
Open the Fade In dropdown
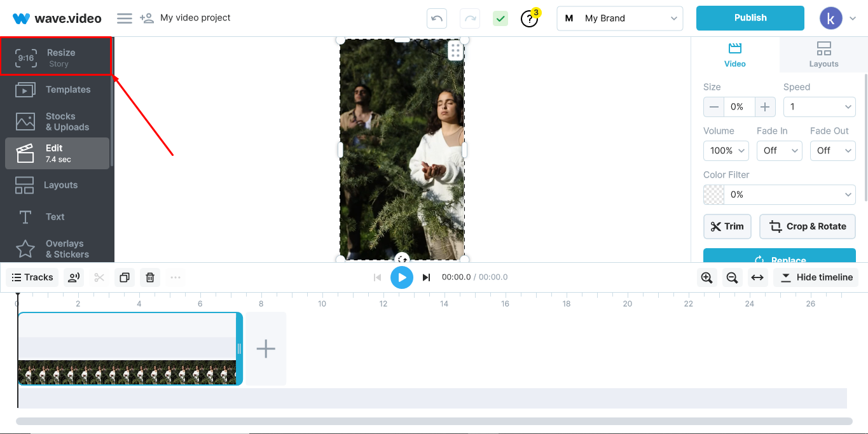tap(779, 151)
